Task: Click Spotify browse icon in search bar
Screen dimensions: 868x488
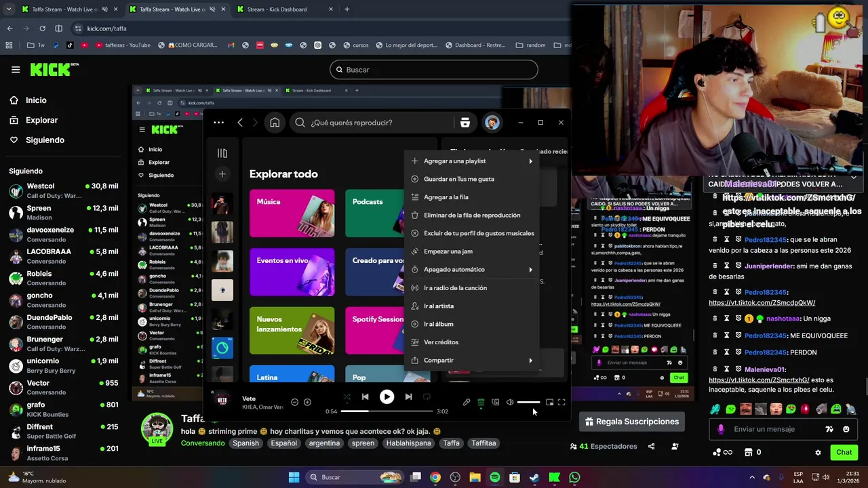Action: click(x=465, y=123)
